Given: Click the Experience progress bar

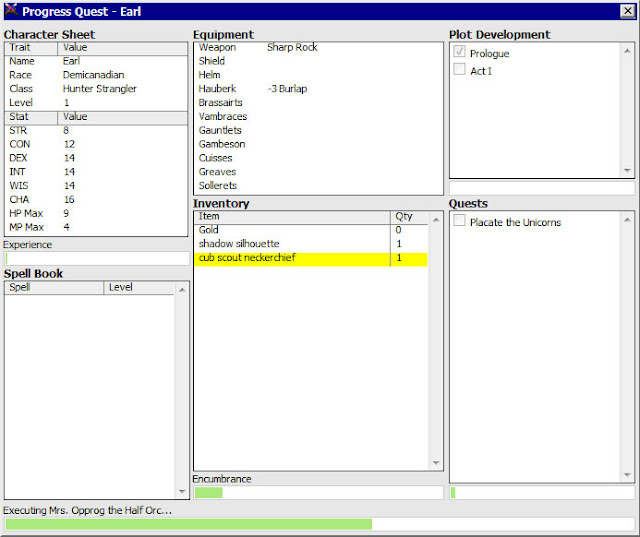Looking at the screenshot, I should [x=97, y=258].
